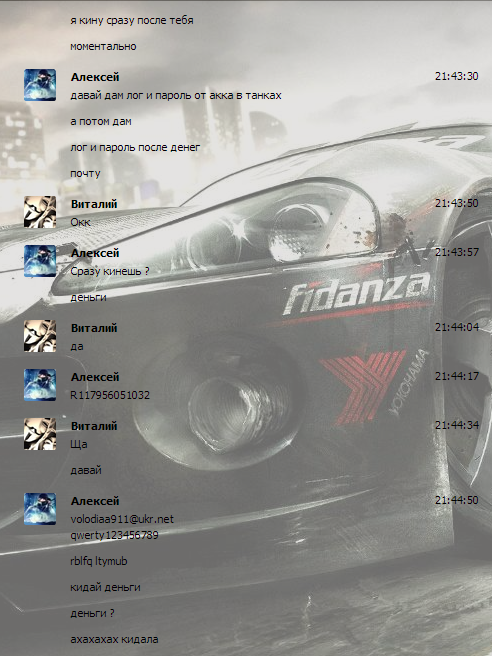The height and width of the screenshot is (656, 492).
Task: Click Алексей's avatar at 21:44:17
Action: point(40,384)
